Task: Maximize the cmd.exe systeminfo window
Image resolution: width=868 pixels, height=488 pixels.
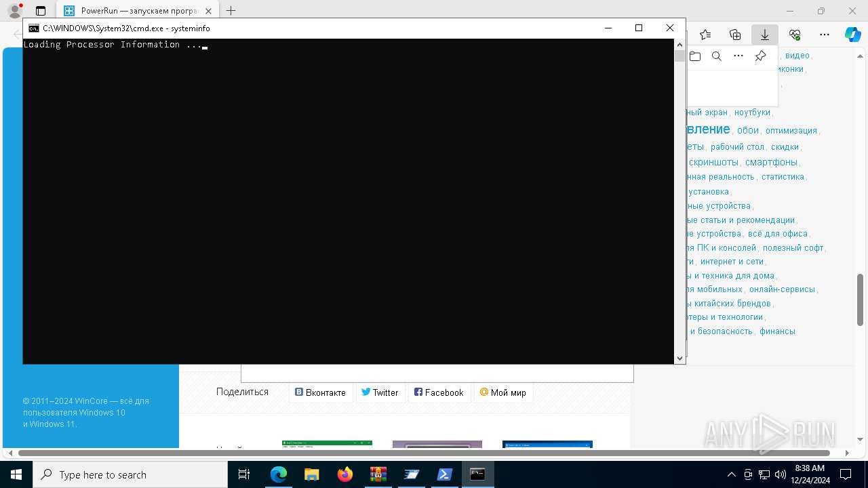Action: click(x=638, y=28)
